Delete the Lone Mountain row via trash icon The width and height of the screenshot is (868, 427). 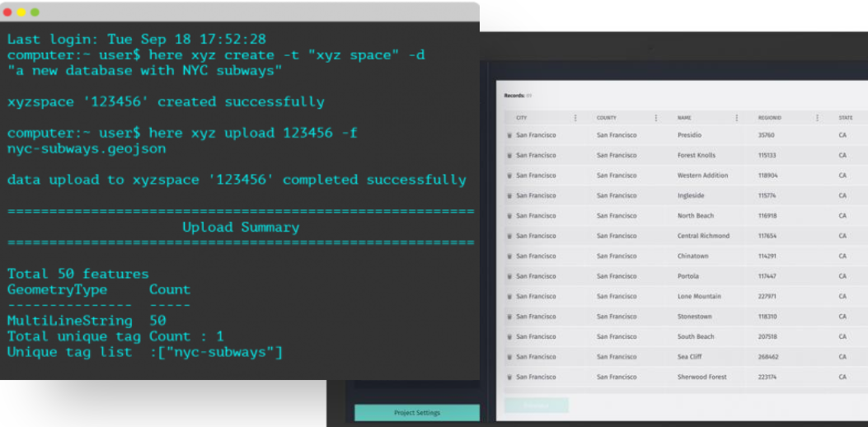pos(509,296)
